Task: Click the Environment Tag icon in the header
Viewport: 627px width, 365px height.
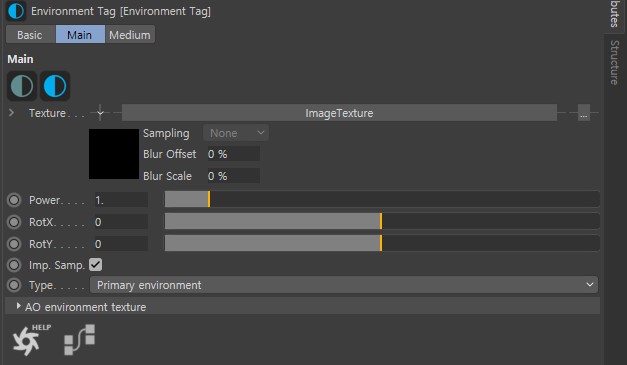Action: pyautogui.click(x=16, y=11)
